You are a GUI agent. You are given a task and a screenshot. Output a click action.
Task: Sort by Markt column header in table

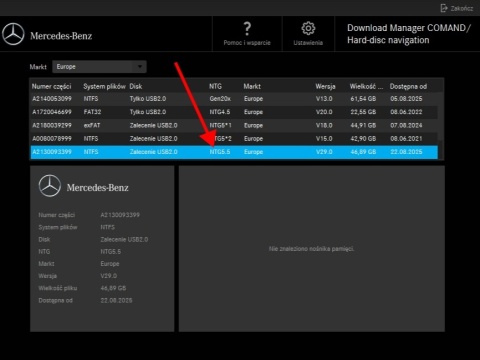252,86
